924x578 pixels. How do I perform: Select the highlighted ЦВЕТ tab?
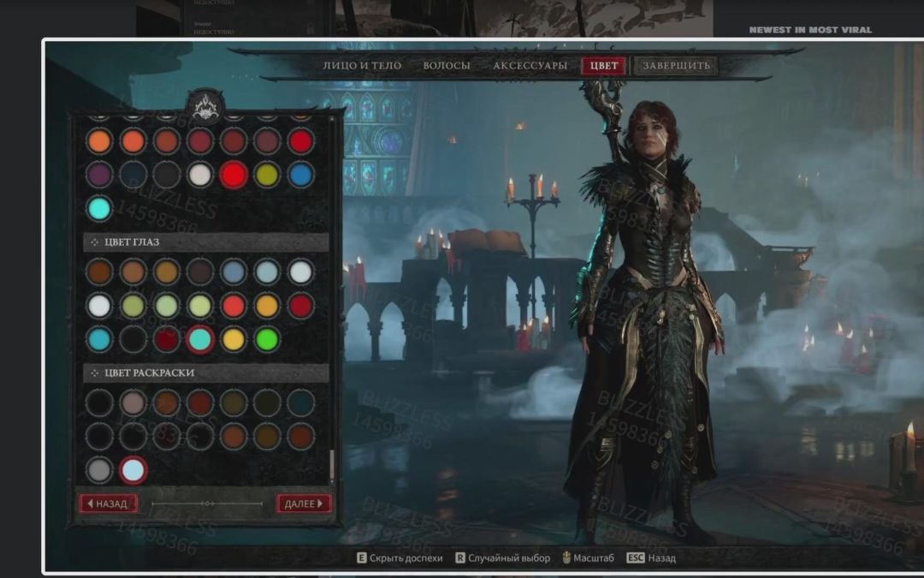604,65
